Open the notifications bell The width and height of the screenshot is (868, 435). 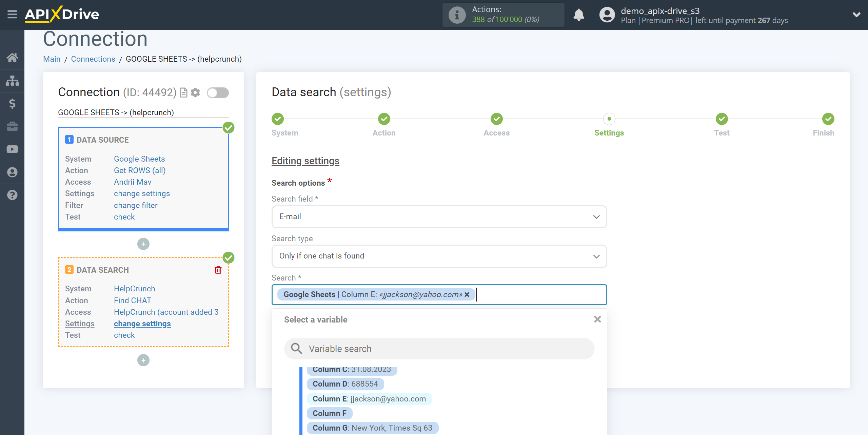tap(579, 15)
